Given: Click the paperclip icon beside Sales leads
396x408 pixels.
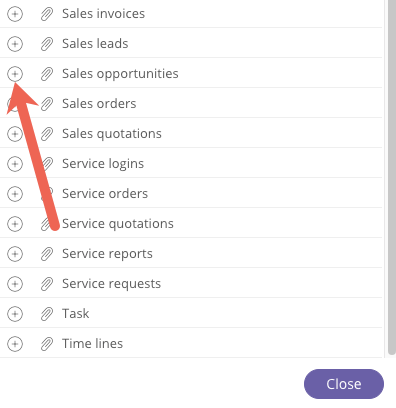Looking at the screenshot, I should [x=47, y=44].
